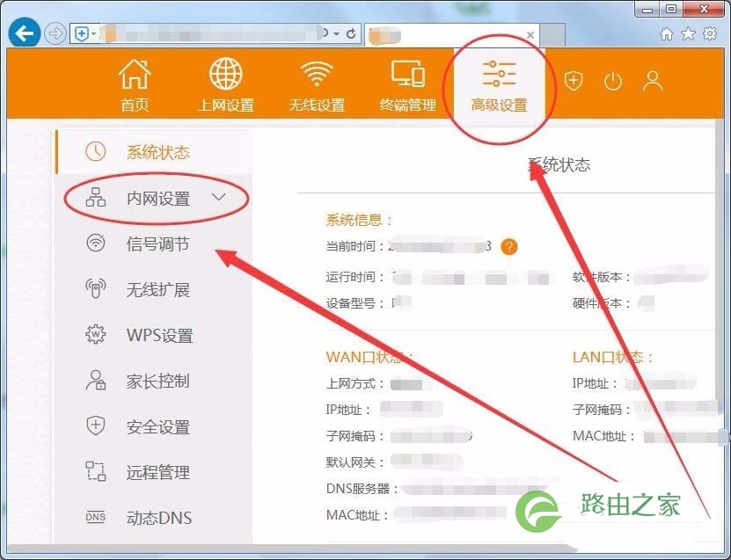Viewport: 731px width, 560px height.
Task: Select 系统状态 in the sidebar
Action: (154, 152)
